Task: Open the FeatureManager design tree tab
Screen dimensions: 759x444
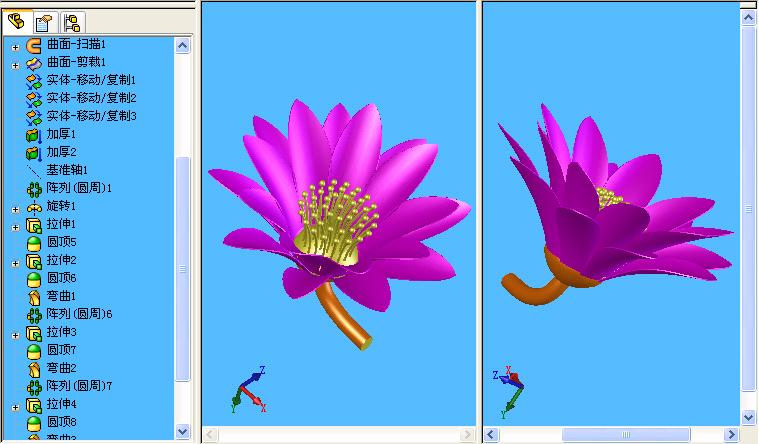Action: [16, 22]
